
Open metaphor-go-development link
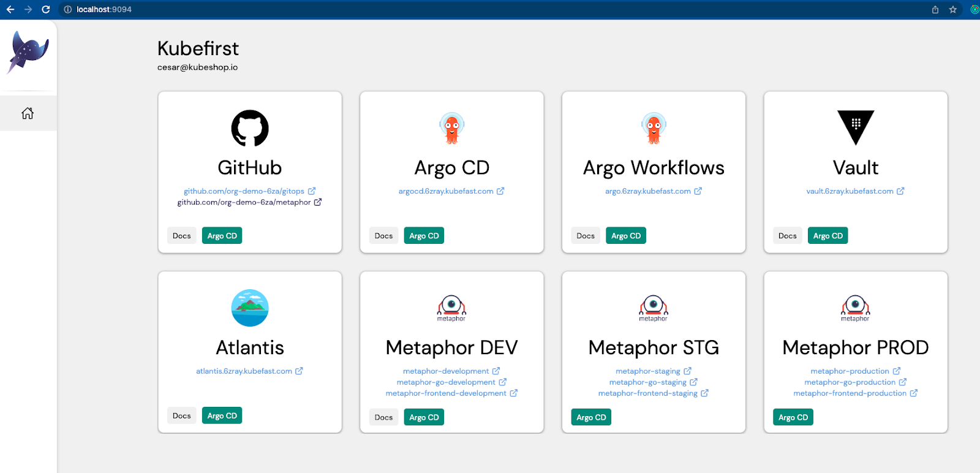click(446, 382)
